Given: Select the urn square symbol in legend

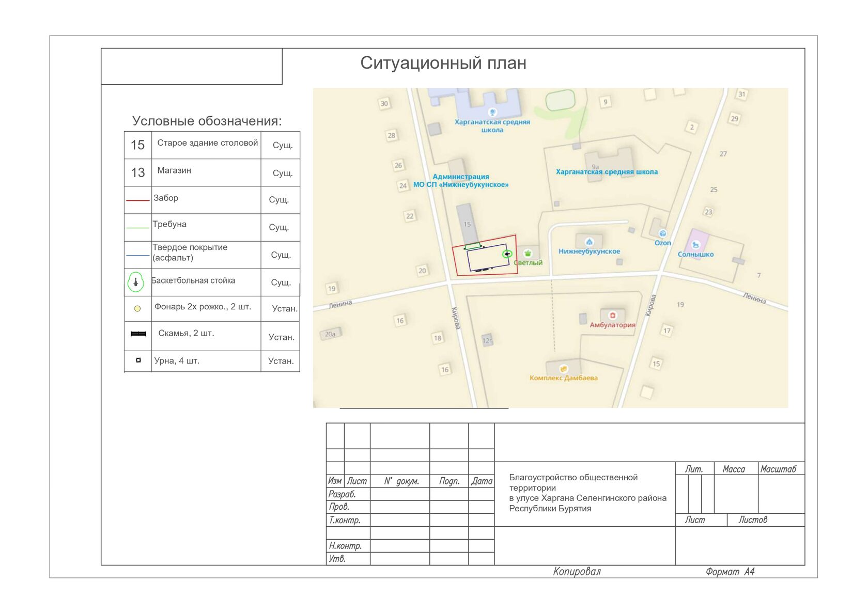Looking at the screenshot, I should point(138,360).
